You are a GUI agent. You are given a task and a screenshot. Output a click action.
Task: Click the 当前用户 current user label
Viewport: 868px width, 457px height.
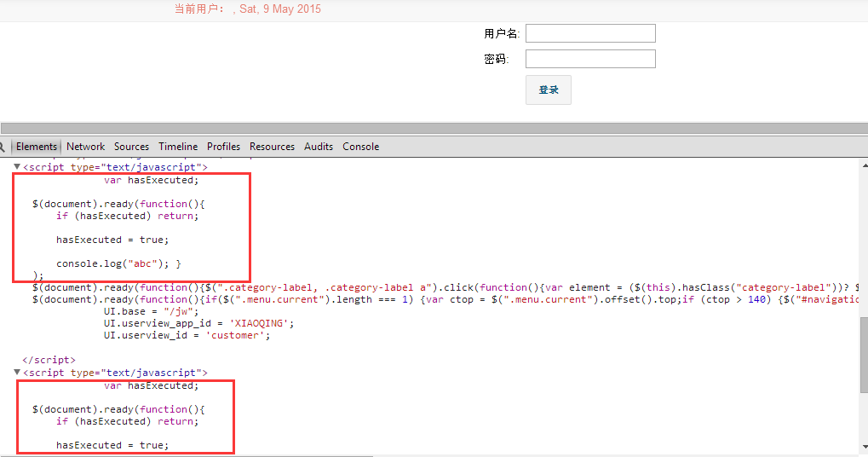(200, 9)
